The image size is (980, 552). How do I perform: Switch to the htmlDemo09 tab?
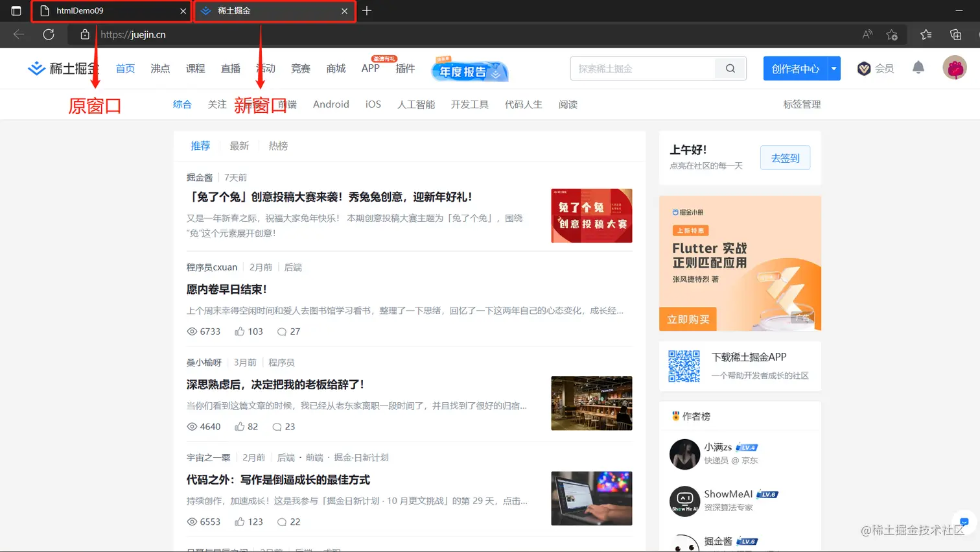(111, 11)
